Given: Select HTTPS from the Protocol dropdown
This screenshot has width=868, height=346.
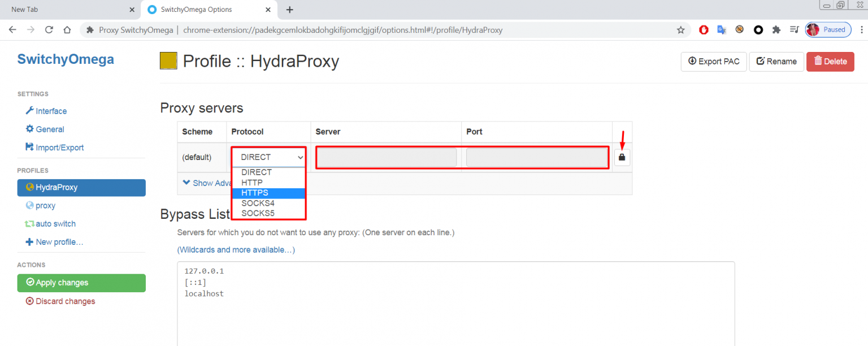Looking at the screenshot, I should (x=254, y=193).
